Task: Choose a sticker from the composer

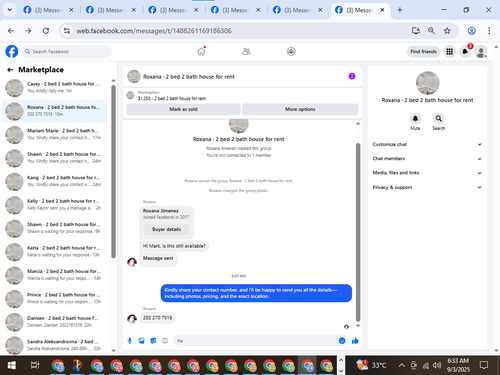Action: pos(153,341)
